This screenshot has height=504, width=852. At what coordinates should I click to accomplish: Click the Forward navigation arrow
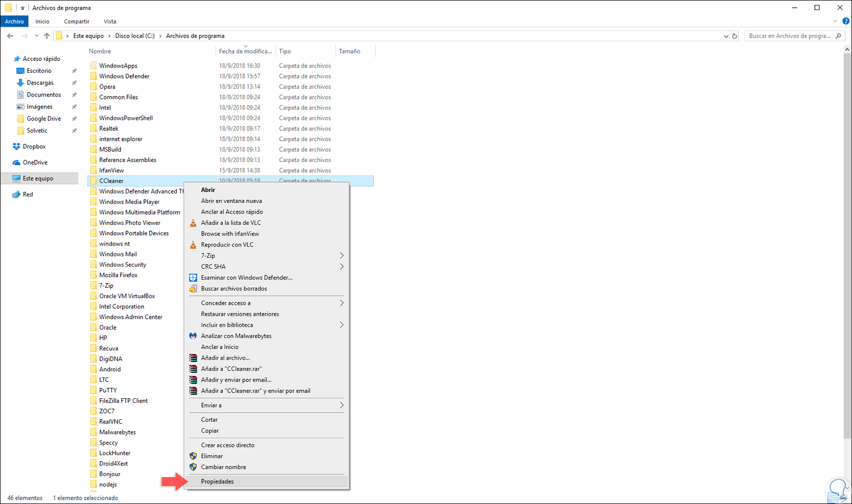click(x=25, y=36)
